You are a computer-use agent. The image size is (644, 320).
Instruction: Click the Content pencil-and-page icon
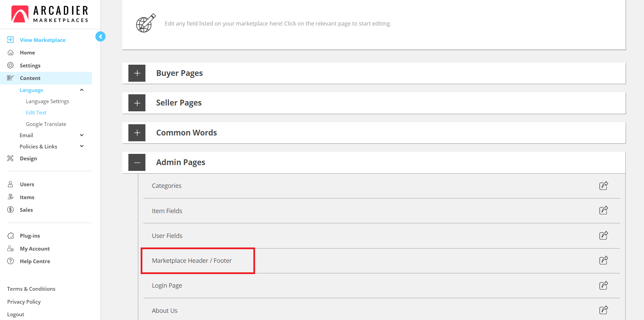pos(11,78)
